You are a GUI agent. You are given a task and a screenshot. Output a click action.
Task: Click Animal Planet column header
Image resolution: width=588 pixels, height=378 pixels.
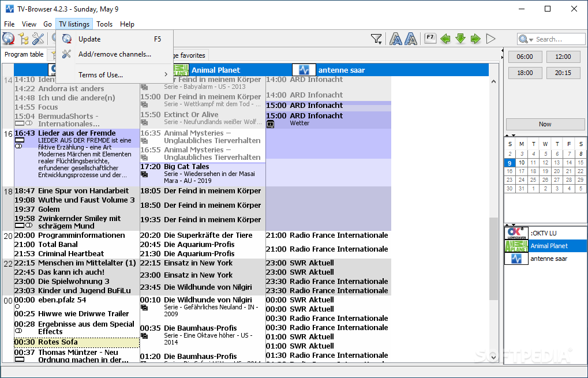(216, 70)
